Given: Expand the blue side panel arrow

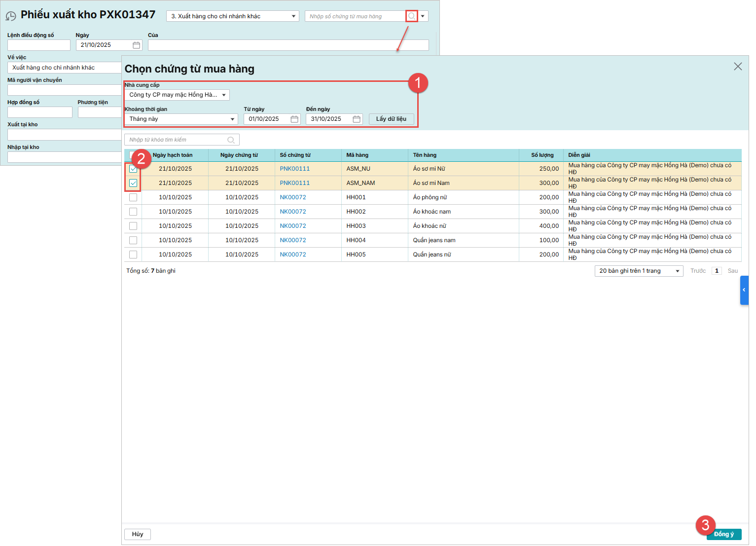Looking at the screenshot, I should (x=744, y=290).
